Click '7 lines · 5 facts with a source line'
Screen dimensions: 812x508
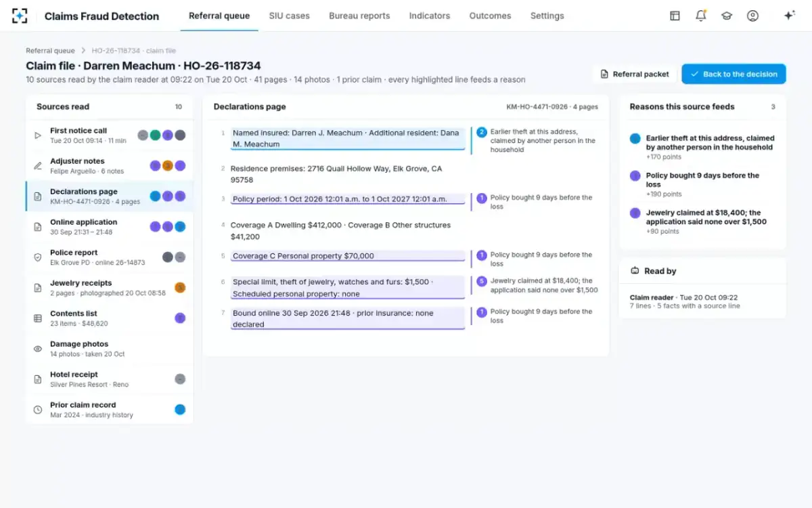pyautogui.click(x=685, y=306)
